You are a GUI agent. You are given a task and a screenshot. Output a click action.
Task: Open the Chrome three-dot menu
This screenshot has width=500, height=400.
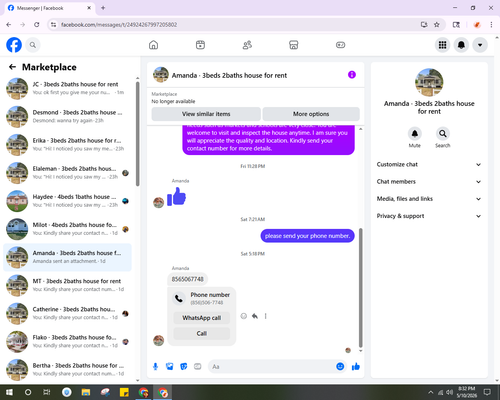pos(491,24)
